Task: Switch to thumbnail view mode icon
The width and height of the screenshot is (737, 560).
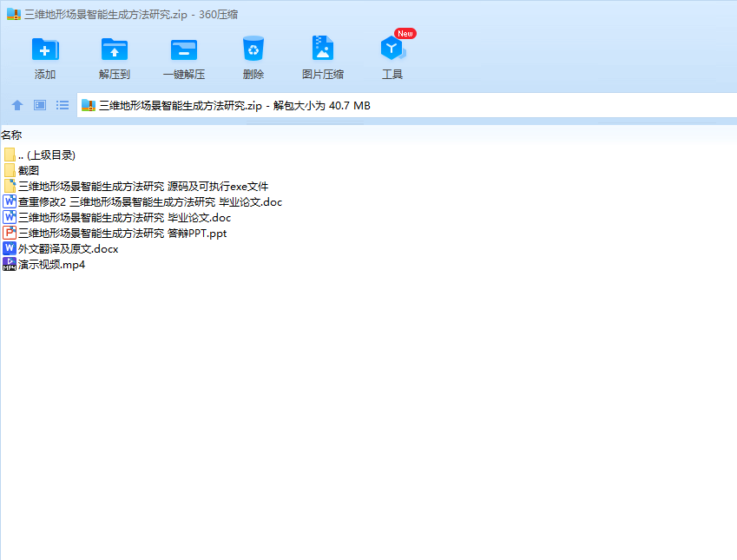Action: (40, 105)
